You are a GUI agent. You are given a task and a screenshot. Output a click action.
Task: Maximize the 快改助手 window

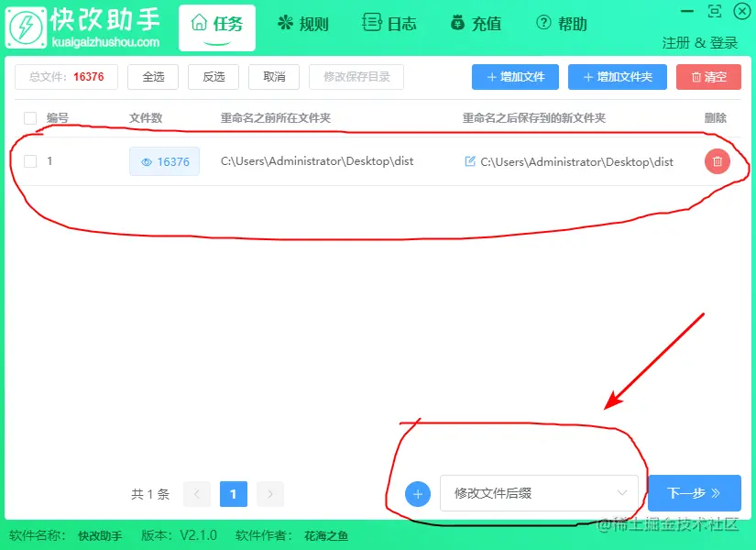(715, 11)
